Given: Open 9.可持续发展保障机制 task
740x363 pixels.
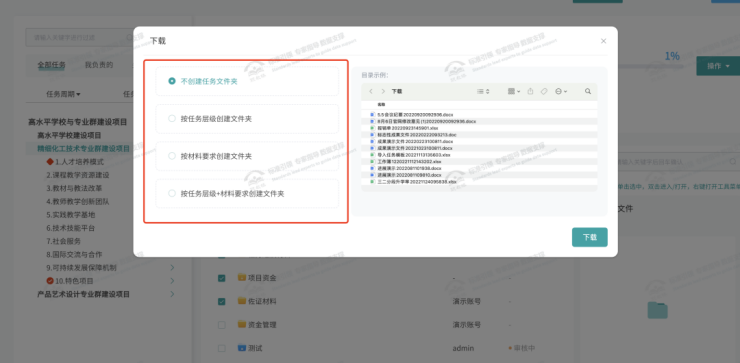Looking at the screenshot, I should [x=81, y=267].
